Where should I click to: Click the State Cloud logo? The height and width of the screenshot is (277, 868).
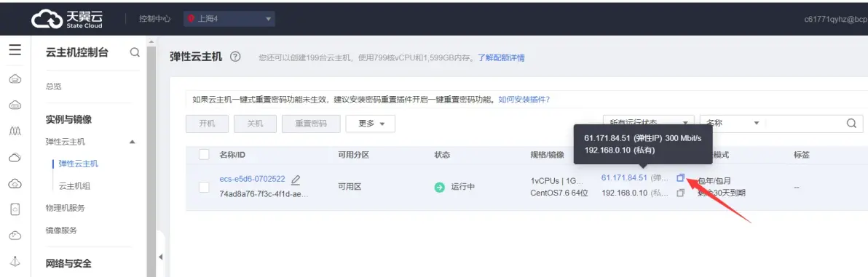click(x=66, y=20)
